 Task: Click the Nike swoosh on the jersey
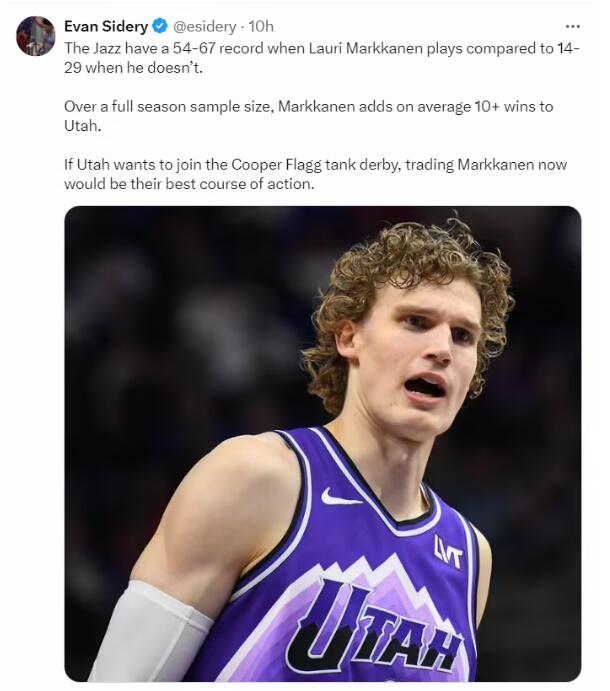pyautogui.click(x=341, y=497)
